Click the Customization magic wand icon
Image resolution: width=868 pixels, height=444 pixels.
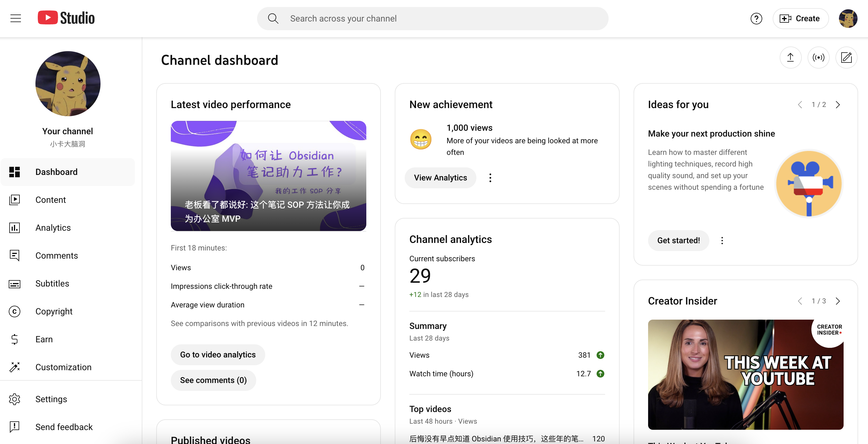click(15, 367)
